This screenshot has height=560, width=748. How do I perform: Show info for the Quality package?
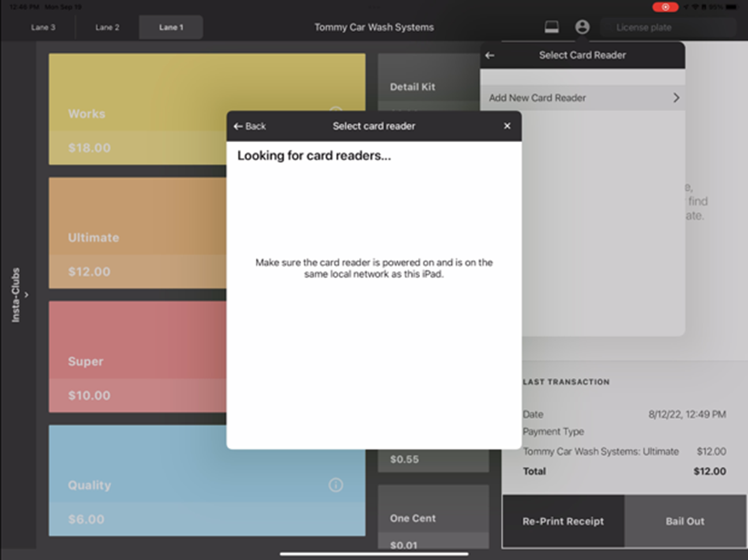point(336,485)
